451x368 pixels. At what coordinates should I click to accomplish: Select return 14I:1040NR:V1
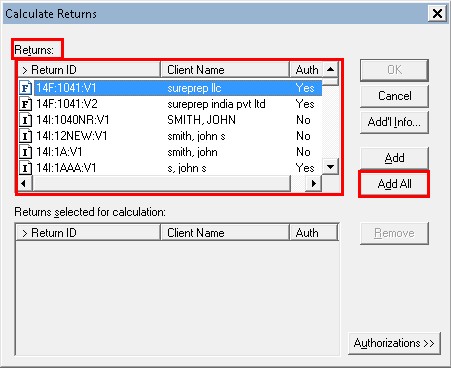click(x=170, y=120)
